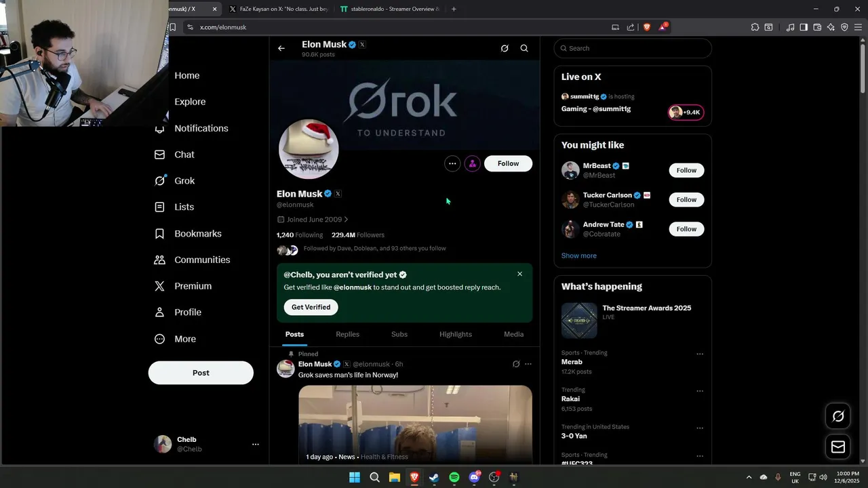Open the More circle icon in the sidebar
This screenshot has height=488, width=868.
(x=159, y=339)
